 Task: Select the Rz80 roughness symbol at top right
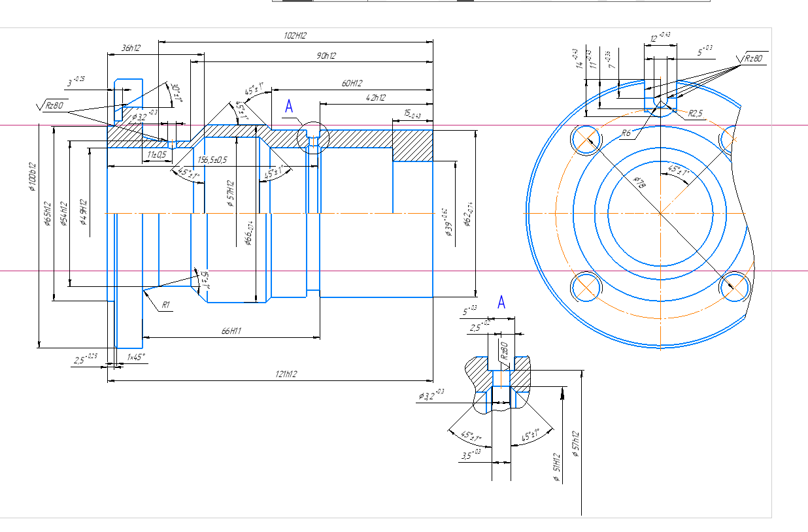click(752, 59)
